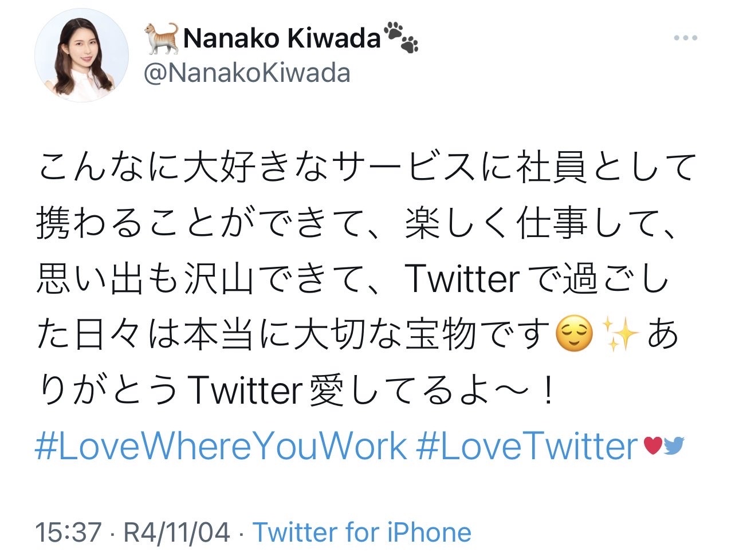
Task: Click the tweet line starting with 思い出も沢山
Action: click(x=353, y=279)
